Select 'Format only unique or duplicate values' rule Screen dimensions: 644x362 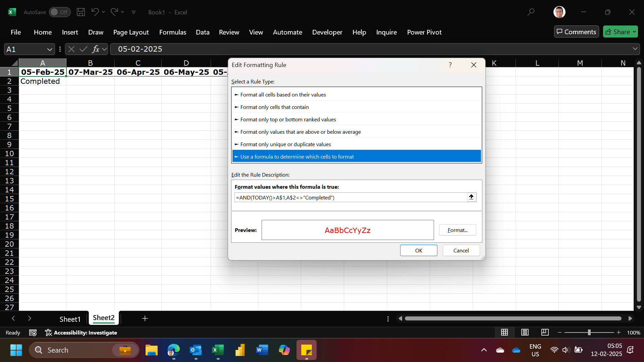coord(357,144)
